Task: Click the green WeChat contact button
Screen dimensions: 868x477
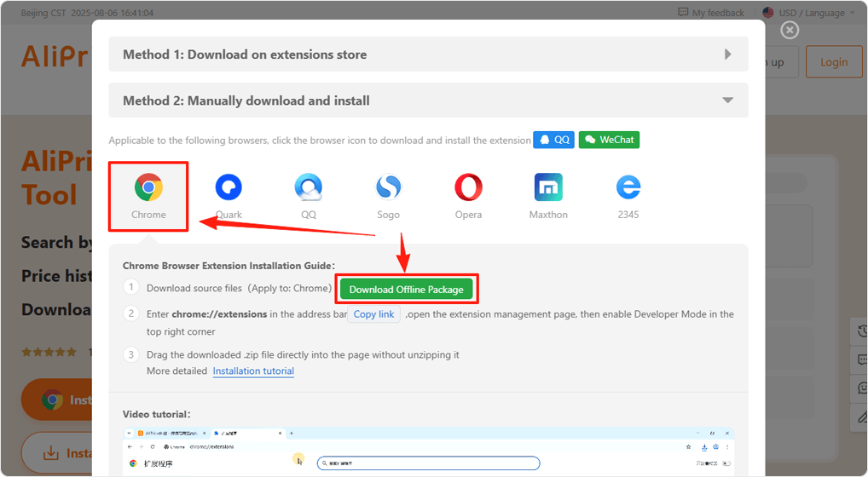Action: (609, 140)
